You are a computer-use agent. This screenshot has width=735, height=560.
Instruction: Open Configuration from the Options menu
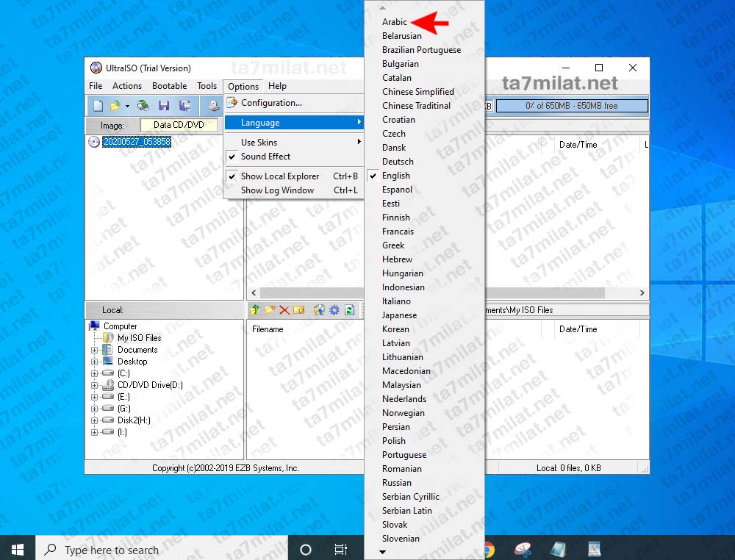point(294,103)
